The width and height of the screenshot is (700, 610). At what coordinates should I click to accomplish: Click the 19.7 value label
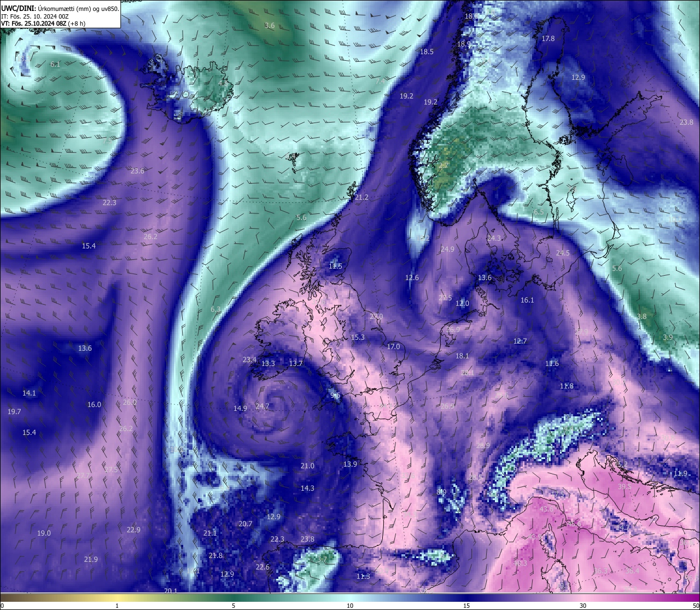click(x=14, y=412)
